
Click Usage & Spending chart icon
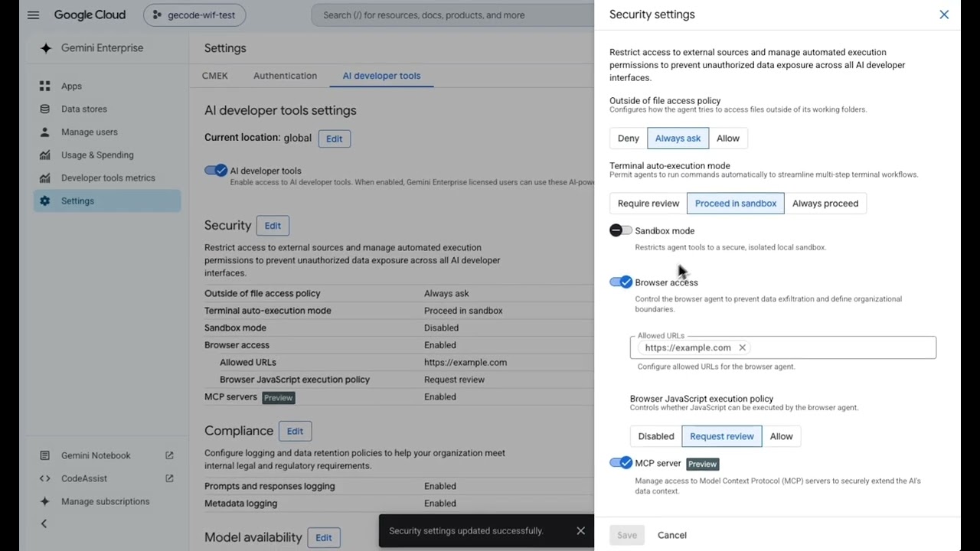[45, 155]
